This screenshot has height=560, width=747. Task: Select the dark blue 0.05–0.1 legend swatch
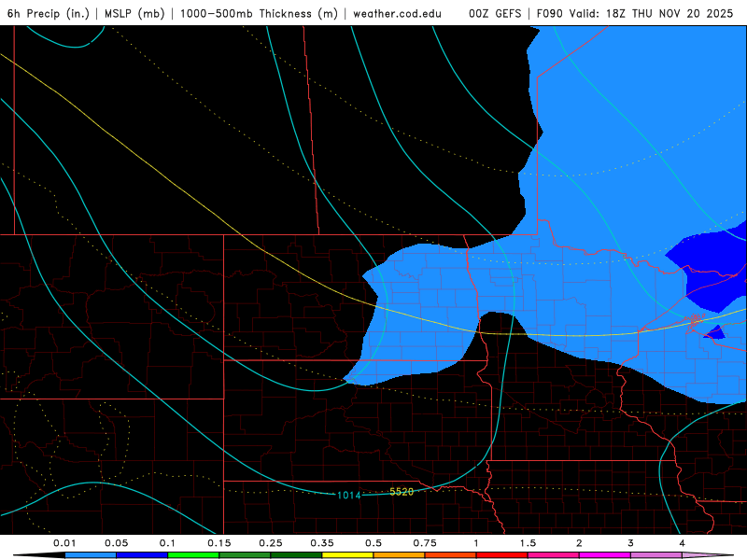[x=142, y=555]
